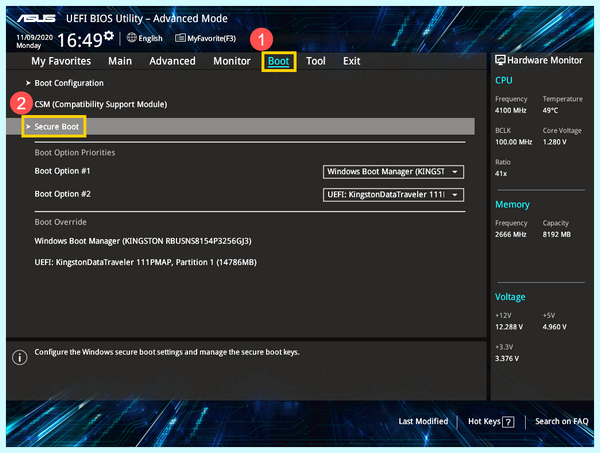The height and width of the screenshot is (453, 600).
Task: Select the Boot tab
Action: point(279,61)
